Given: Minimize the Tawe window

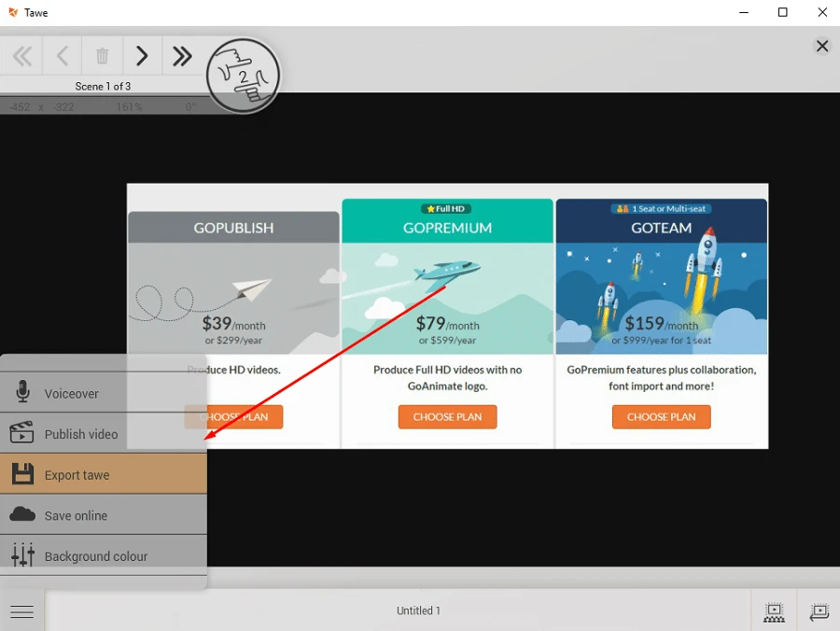Looking at the screenshot, I should [744, 12].
